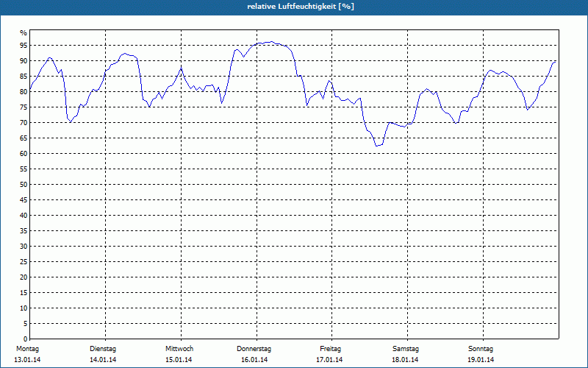
Task: Select the 40 y-axis value
Action: (x=24, y=215)
